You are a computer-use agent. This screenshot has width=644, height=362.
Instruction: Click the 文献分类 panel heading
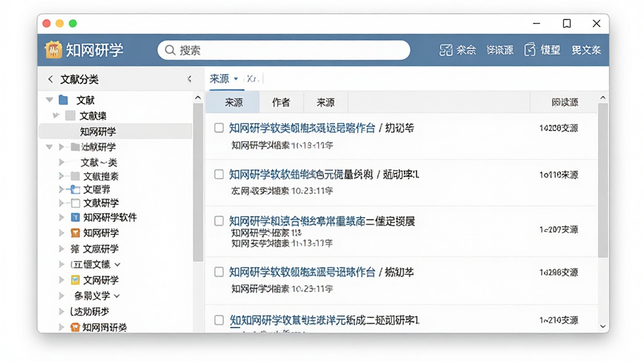(x=79, y=79)
